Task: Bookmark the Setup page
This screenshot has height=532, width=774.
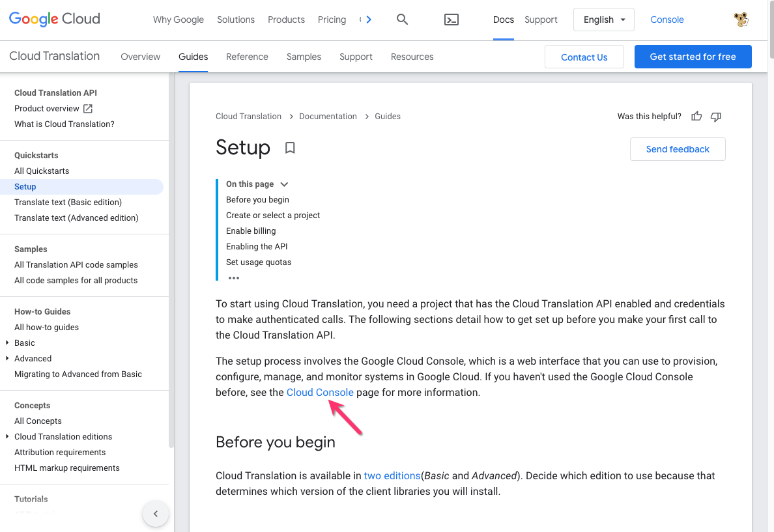Action: tap(290, 148)
